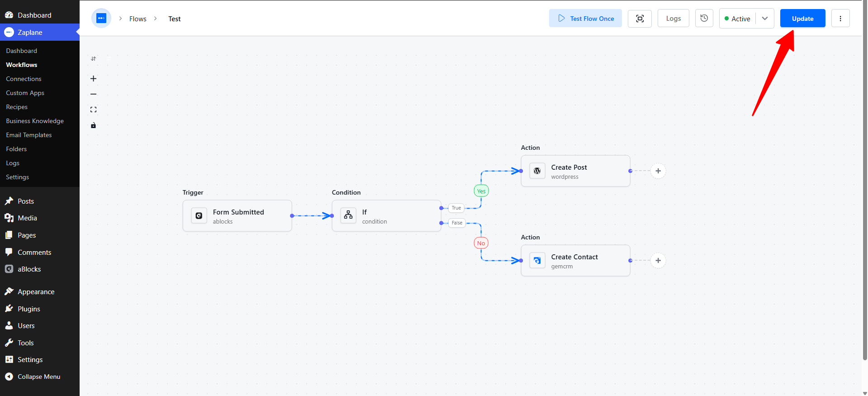868x396 pixels.
Task: Open the Appearance admin menu
Action: pyautogui.click(x=40, y=292)
